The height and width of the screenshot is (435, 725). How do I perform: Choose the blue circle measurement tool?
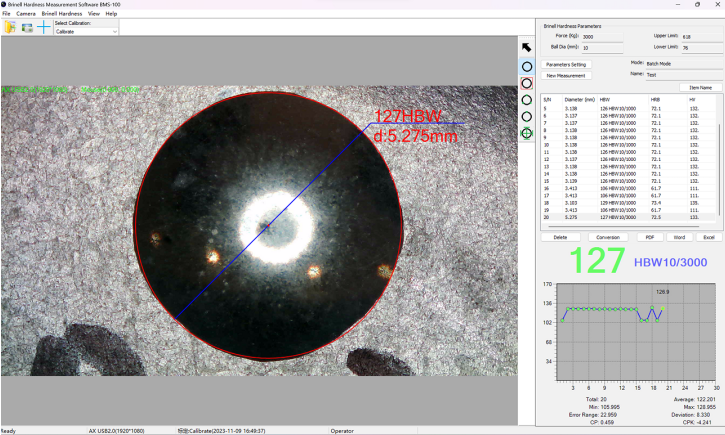coord(527,66)
